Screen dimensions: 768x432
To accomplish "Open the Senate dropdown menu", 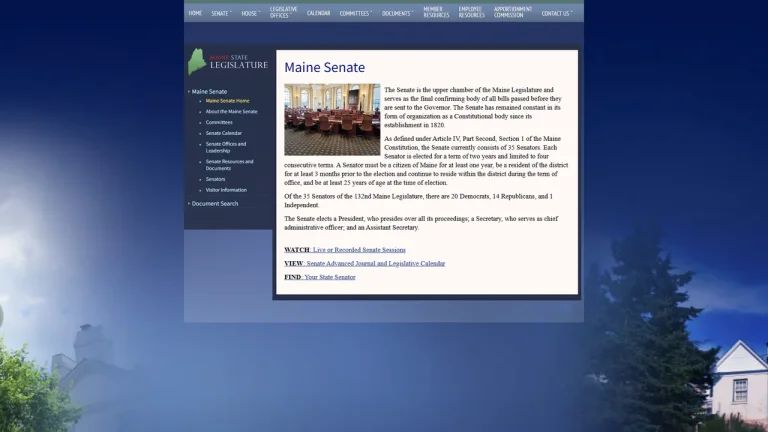I will (x=221, y=13).
